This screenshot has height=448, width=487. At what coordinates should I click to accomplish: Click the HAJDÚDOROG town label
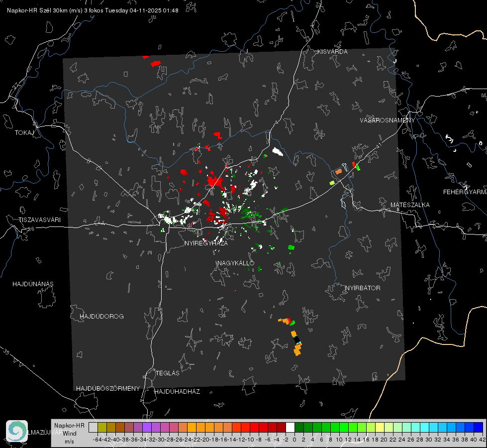coord(101,317)
